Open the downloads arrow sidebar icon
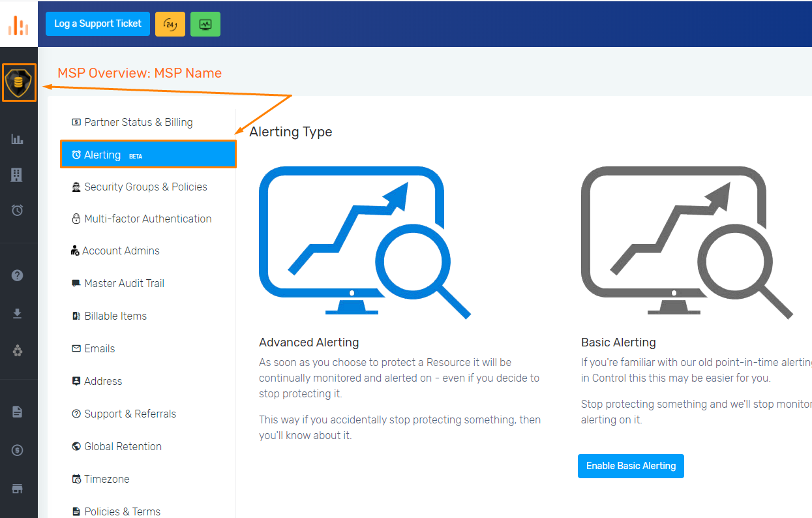The image size is (812, 518). [x=18, y=313]
